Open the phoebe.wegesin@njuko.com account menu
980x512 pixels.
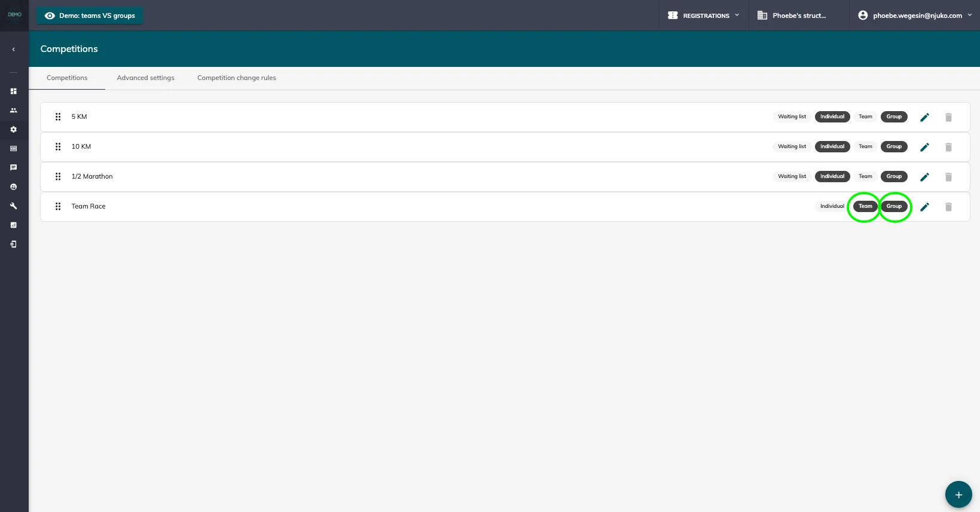[915, 16]
